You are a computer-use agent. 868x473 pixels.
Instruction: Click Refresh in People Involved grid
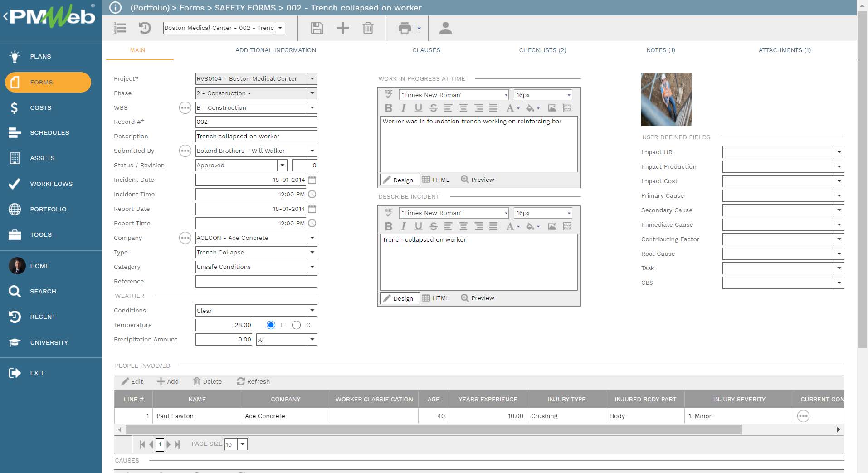click(x=253, y=381)
